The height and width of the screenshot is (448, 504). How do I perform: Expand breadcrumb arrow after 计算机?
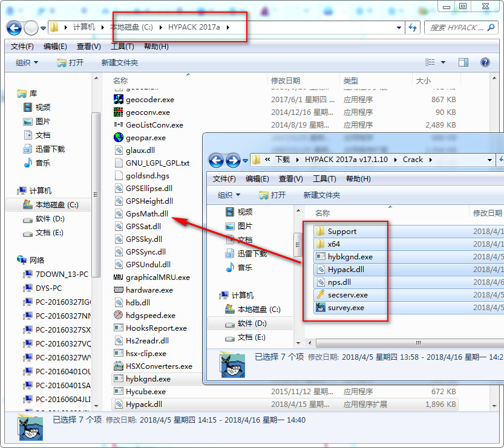(x=102, y=27)
